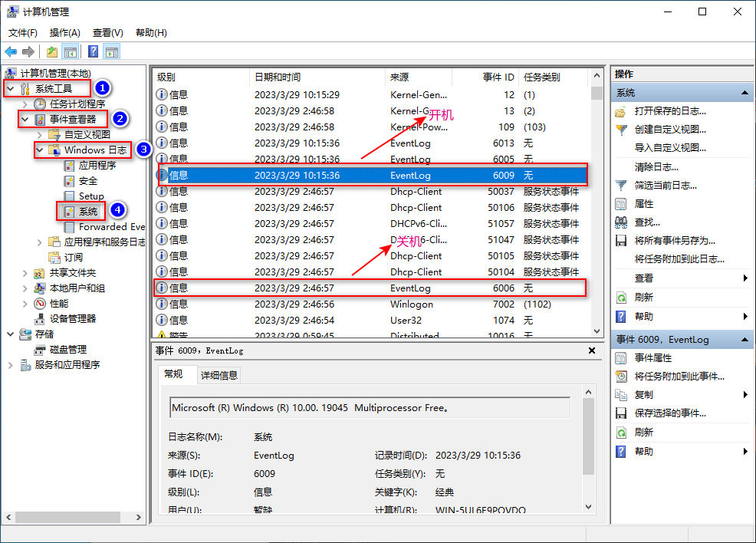Select the 系统 log in tree
The image size is (756, 543).
[x=88, y=212]
